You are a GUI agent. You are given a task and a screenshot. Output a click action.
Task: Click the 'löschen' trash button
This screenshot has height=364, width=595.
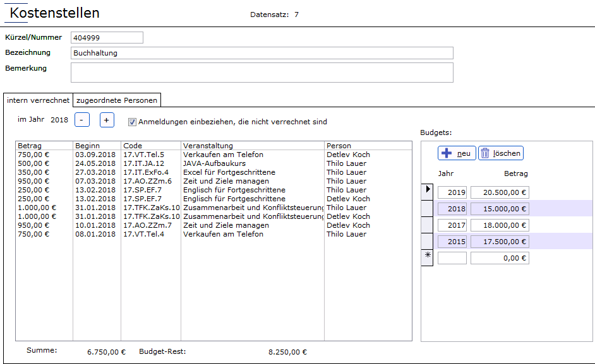501,153
